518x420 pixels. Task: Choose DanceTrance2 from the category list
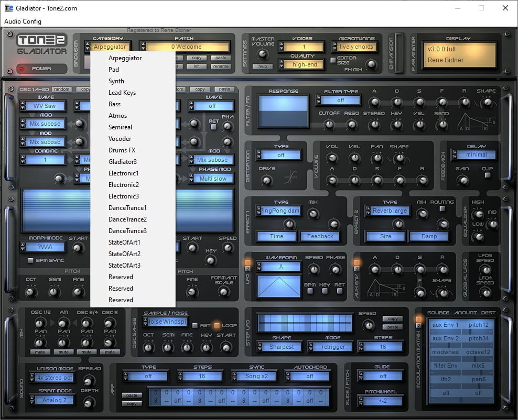tap(127, 219)
